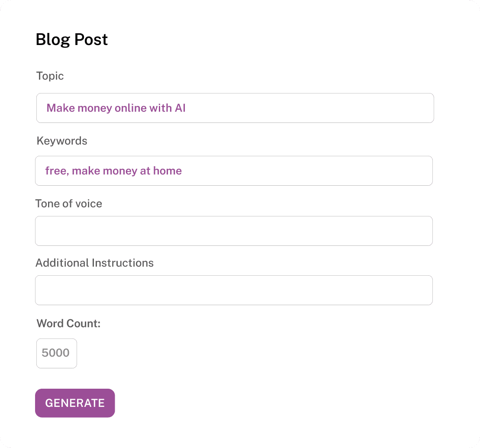Focus the Additional Instructions field
Image resolution: width=480 pixels, height=448 pixels.
(234, 290)
